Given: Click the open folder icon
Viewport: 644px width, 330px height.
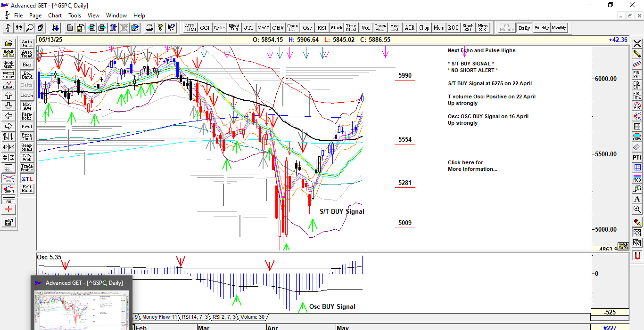Looking at the screenshot, I should (x=8, y=43).
